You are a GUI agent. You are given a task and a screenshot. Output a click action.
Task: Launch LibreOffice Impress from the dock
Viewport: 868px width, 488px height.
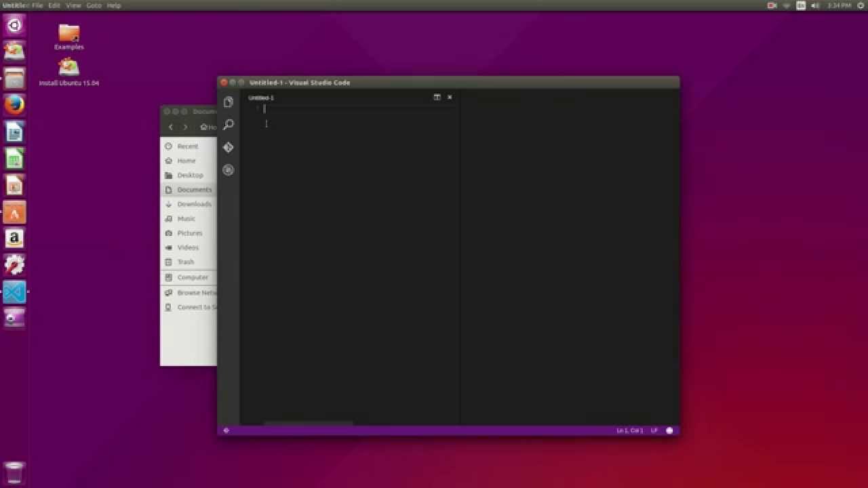tap(14, 185)
